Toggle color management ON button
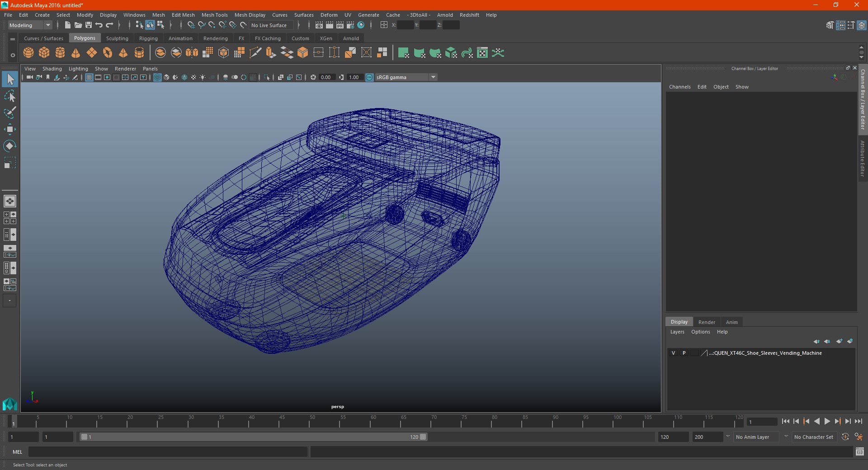This screenshot has height=470, width=868. (x=369, y=77)
